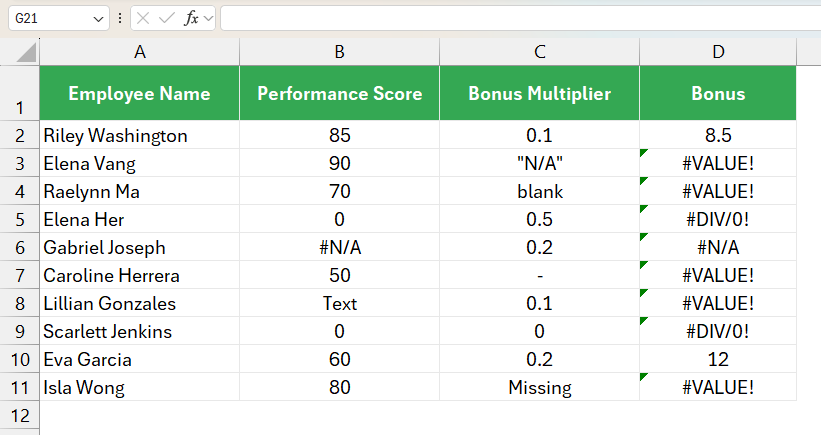Open the Name Box dropdown arrow

(x=98, y=19)
